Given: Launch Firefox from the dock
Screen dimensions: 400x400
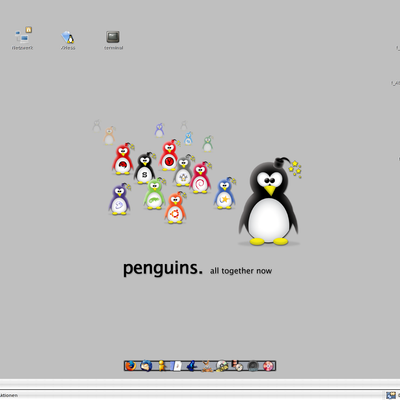Looking at the screenshot, I should [131, 366].
